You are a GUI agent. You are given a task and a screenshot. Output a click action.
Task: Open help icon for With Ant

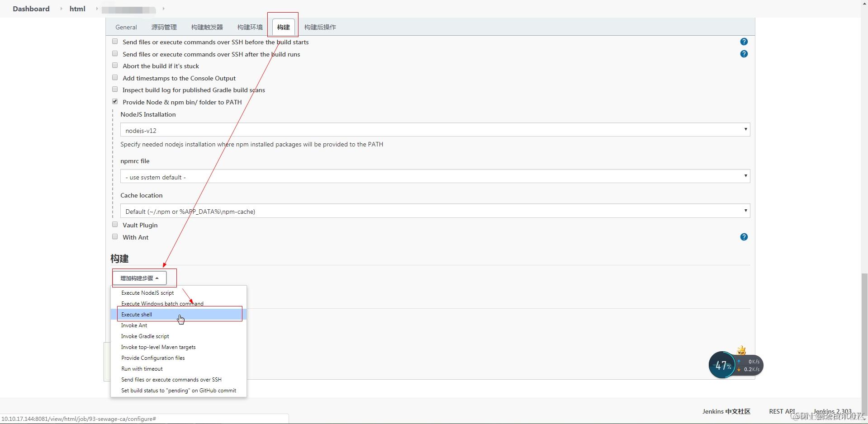tap(744, 237)
